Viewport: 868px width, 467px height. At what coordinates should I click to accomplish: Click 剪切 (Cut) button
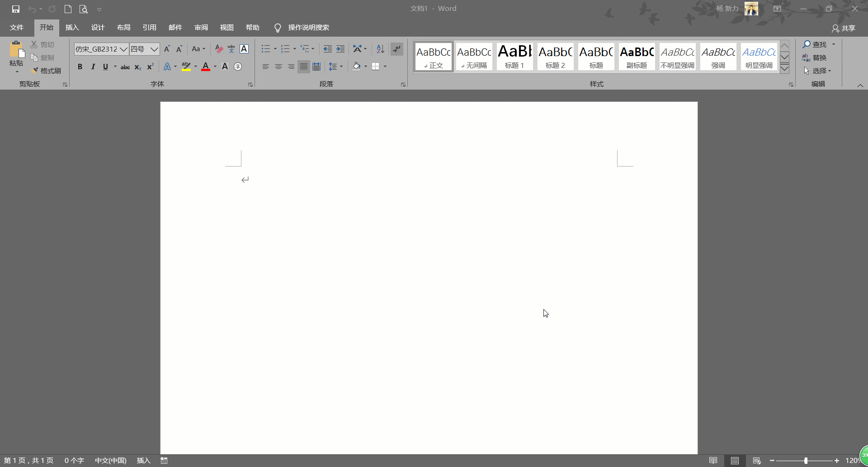(x=42, y=44)
